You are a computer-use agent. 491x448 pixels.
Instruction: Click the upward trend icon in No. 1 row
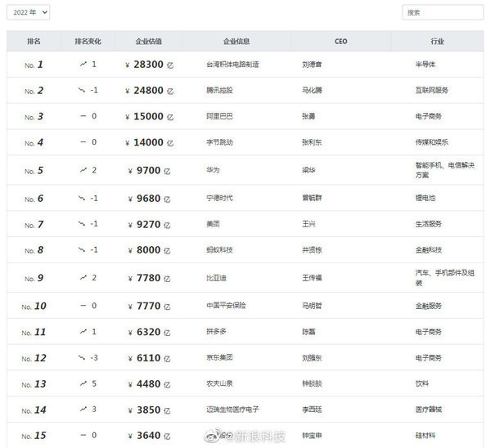tap(83, 65)
